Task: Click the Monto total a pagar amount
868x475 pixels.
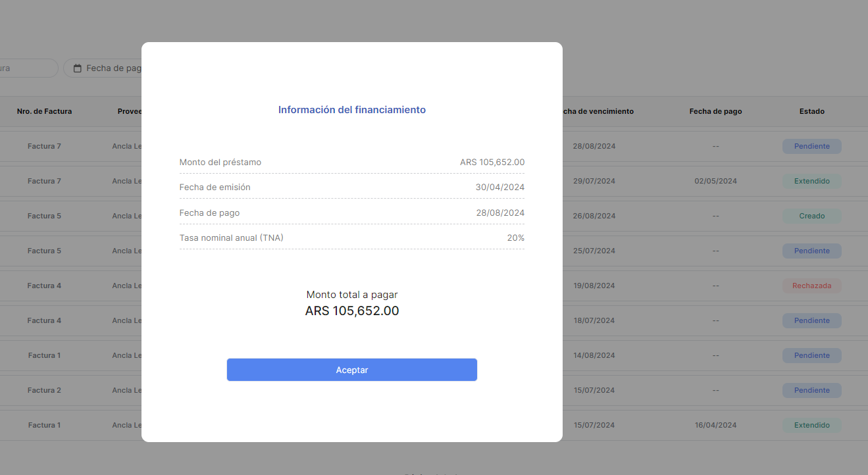Action: click(351, 311)
